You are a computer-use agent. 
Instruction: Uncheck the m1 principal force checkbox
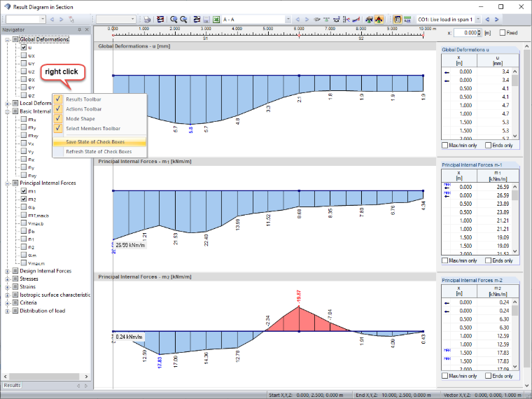(x=23, y=191)
